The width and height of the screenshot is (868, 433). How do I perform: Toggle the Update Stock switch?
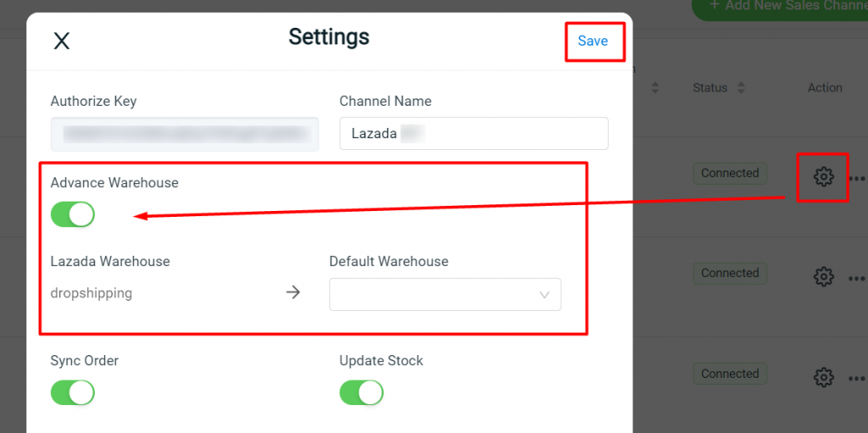point(361,392)
